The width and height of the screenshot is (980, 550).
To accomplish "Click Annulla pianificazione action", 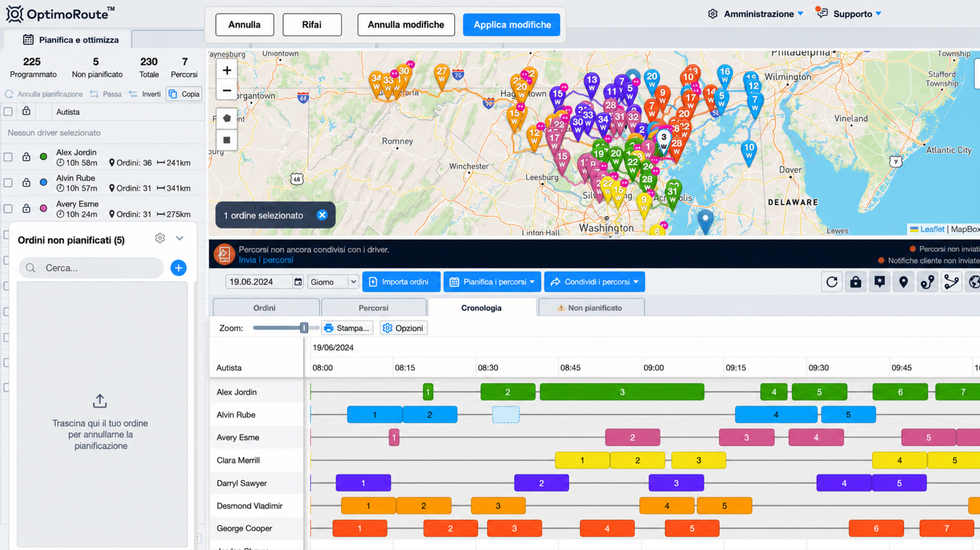I will coord(44,94).
